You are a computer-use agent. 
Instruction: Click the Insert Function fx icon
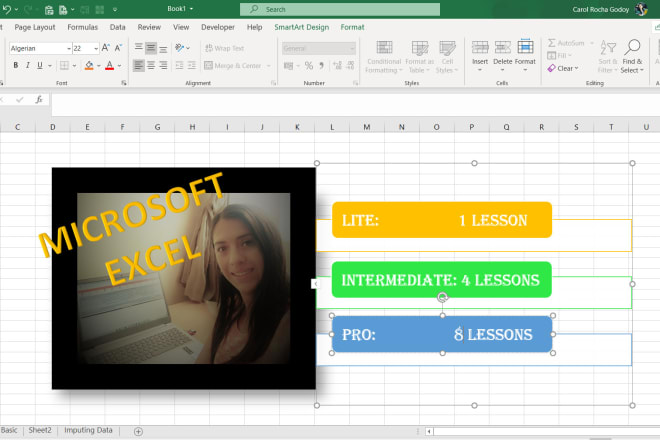39,100
